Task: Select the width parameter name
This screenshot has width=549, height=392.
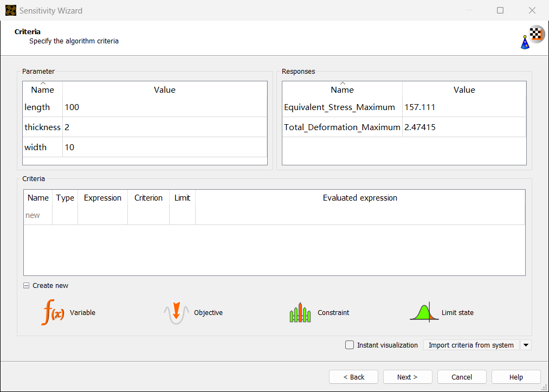Action: 43,147
